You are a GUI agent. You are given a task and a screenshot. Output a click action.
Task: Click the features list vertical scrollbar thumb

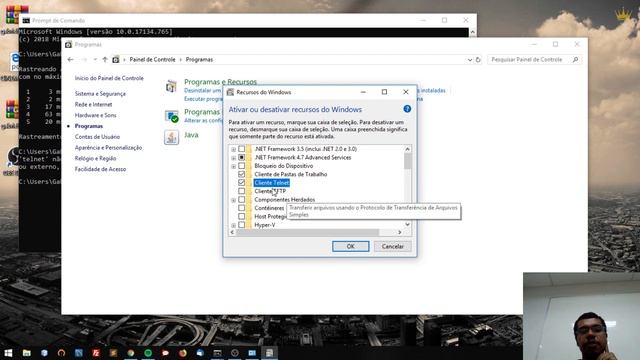(x=407, y=161)
